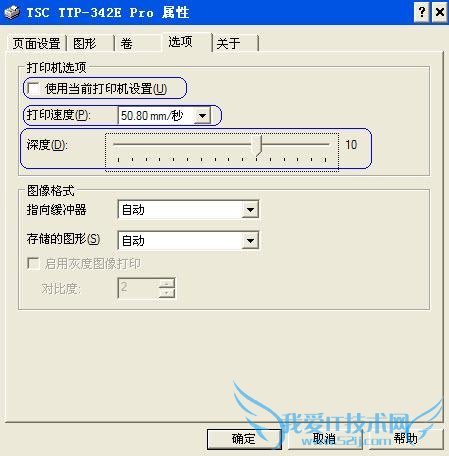Screen dimensions: 449x456
Task: Open the 图形 tab
Action: click(90, 43)
